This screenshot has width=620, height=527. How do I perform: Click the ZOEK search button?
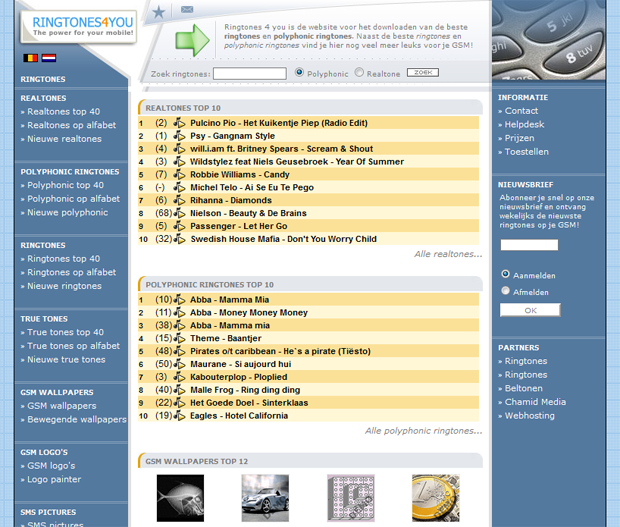click(x=423, y=73)
